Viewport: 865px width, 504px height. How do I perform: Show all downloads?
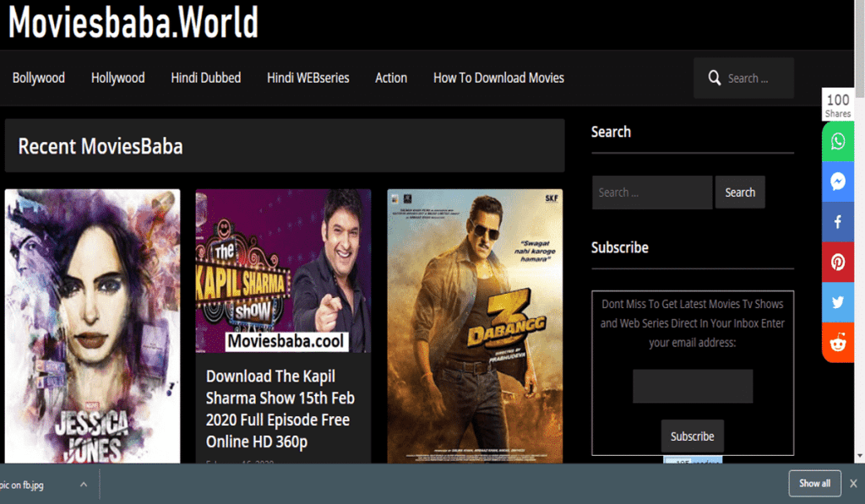click(814, 484)
